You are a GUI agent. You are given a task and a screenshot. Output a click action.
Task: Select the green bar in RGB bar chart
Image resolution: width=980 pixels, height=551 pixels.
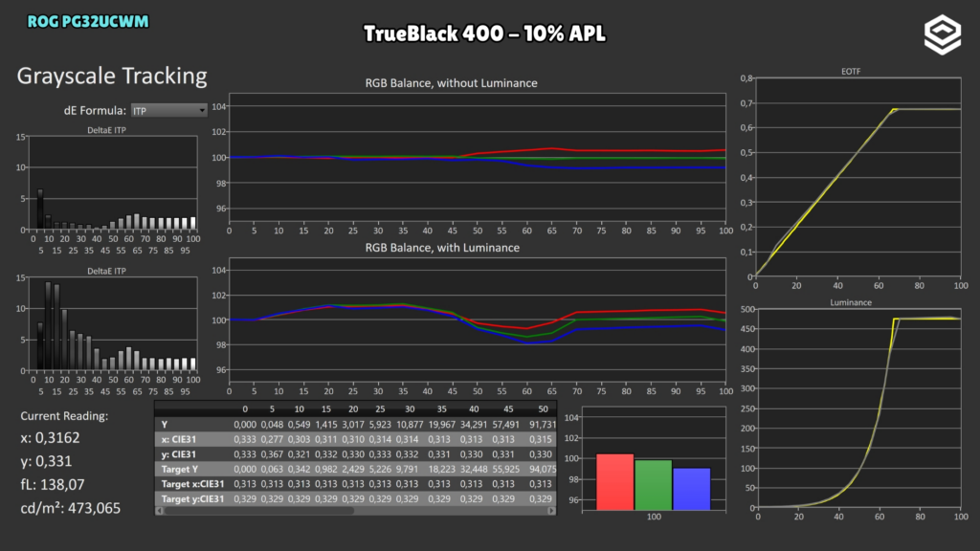(653, 485)
